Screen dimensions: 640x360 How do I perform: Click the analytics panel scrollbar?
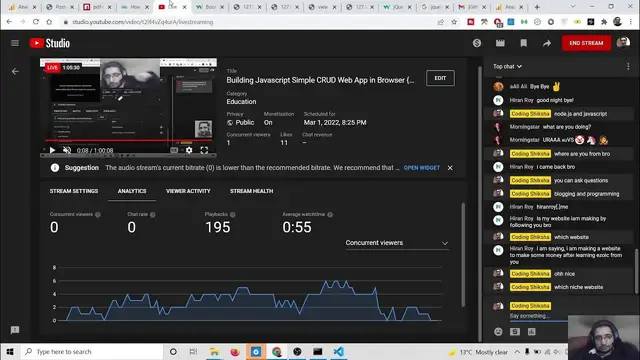[463, 255]
